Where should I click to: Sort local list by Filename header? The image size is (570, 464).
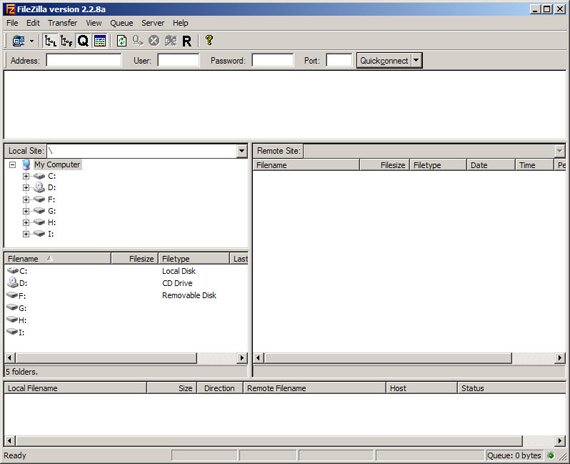tap(57, 259)
